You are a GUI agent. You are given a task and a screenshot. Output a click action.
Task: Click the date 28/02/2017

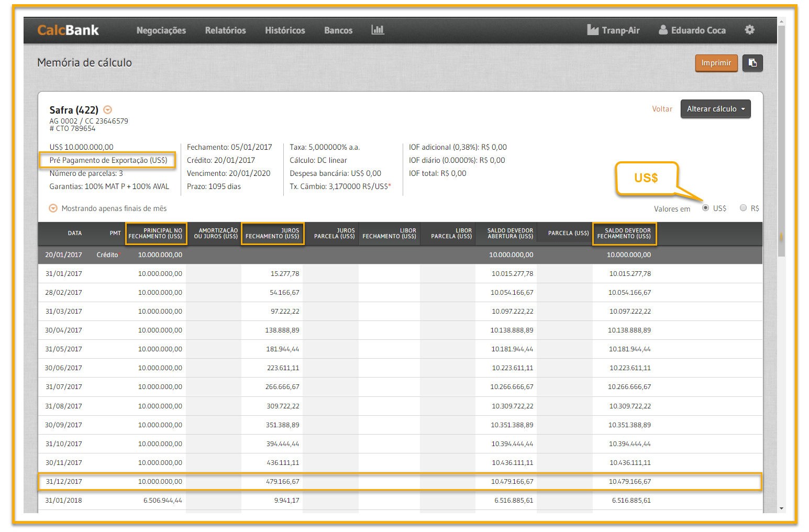(63, 293)
